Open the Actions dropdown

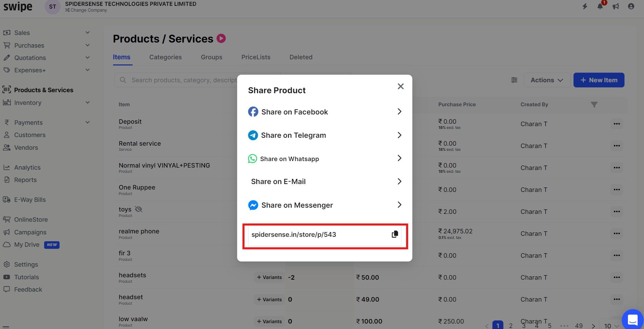pos(547,80)
